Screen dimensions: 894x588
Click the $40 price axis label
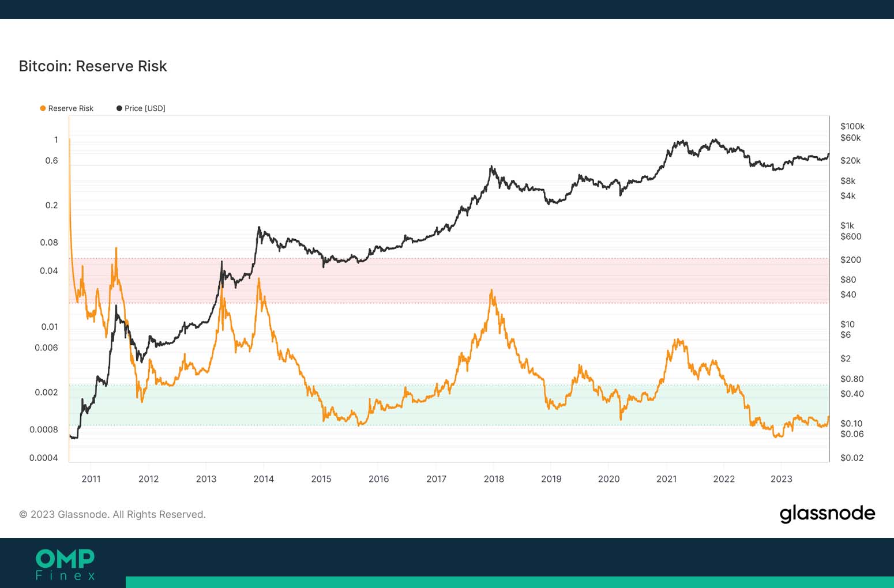(848, 295)
